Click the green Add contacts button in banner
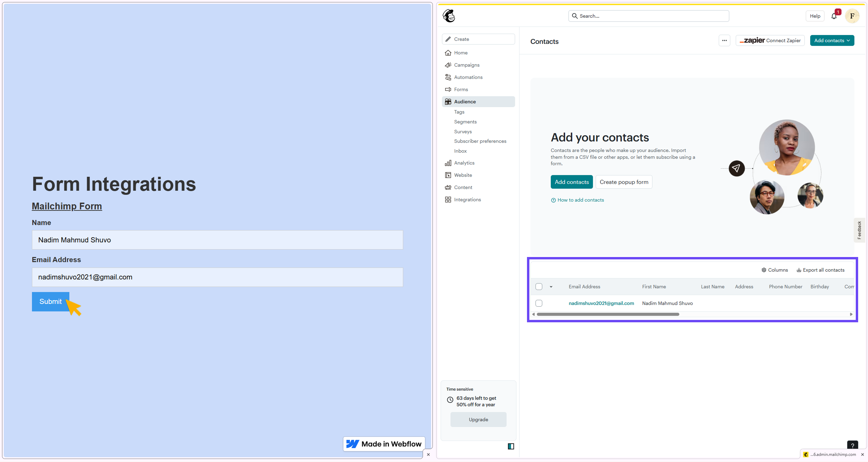Viewport: 868px width, 462px height. (x=572, y=182)
